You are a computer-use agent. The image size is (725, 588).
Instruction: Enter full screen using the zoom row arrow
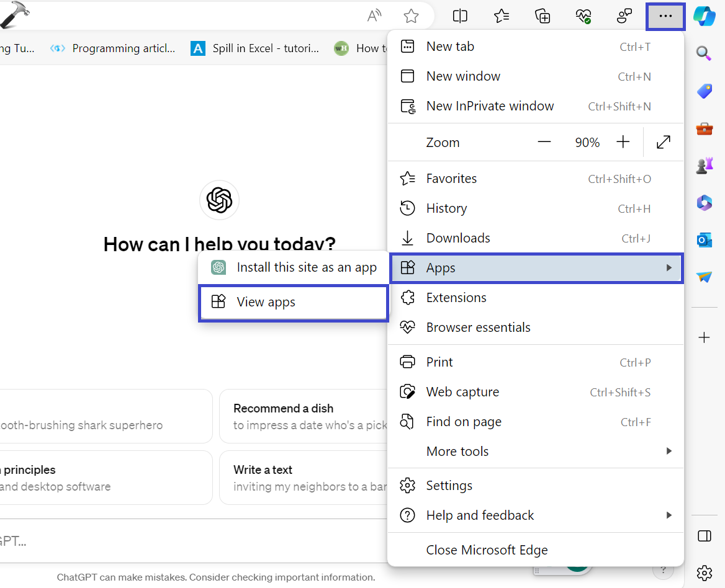tap(663, 143)
